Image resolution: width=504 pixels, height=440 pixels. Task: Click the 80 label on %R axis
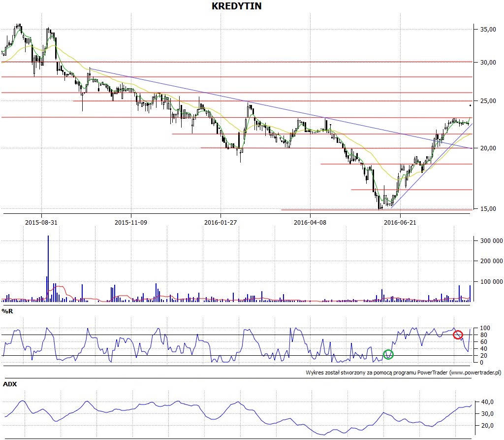click(483, 335)
